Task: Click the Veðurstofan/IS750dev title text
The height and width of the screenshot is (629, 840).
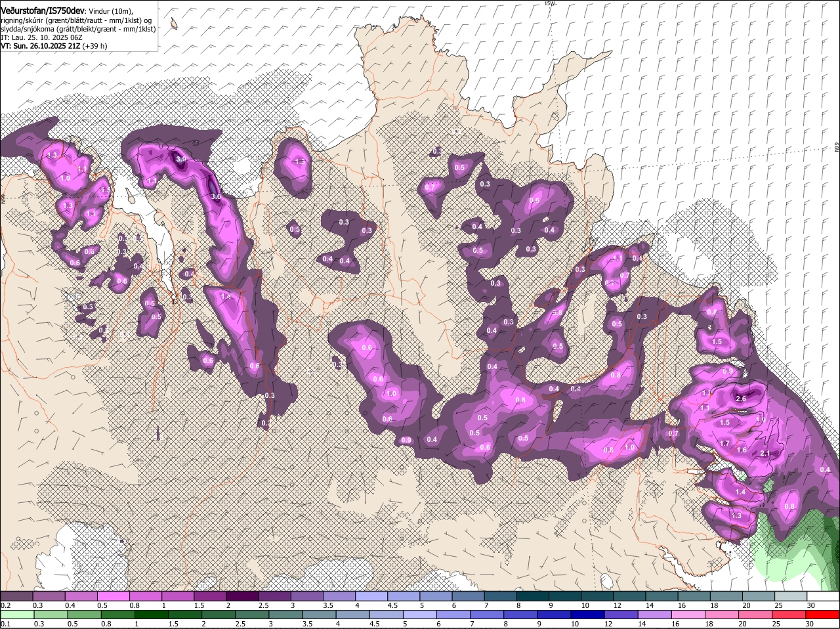Action: 43,11
